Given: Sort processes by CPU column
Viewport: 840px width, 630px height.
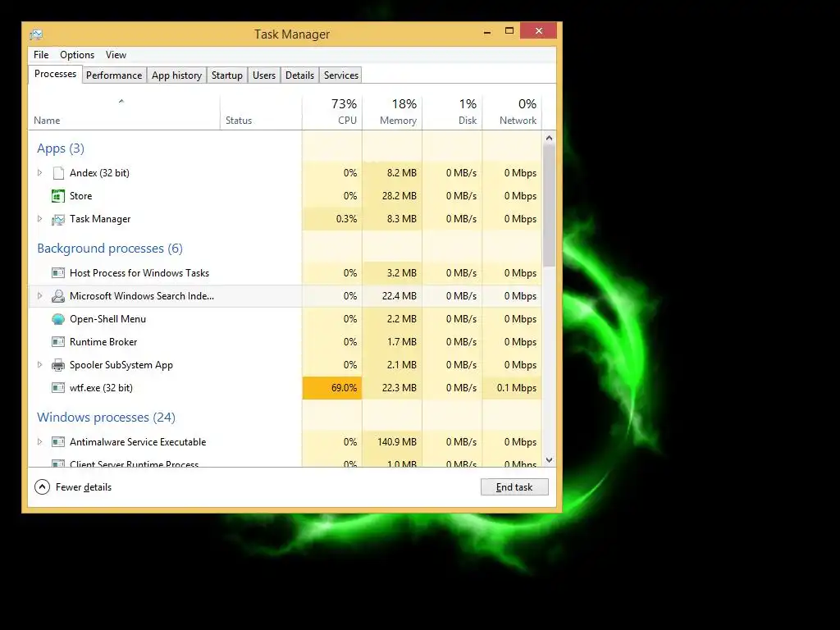Looking at the screenshot, I should pyautogui.click(x=332, y=112).
